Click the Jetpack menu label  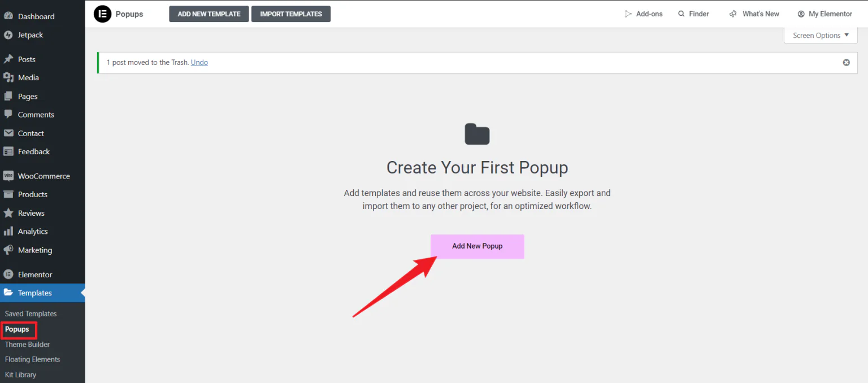pyautogui.click(x=31, y=35)
